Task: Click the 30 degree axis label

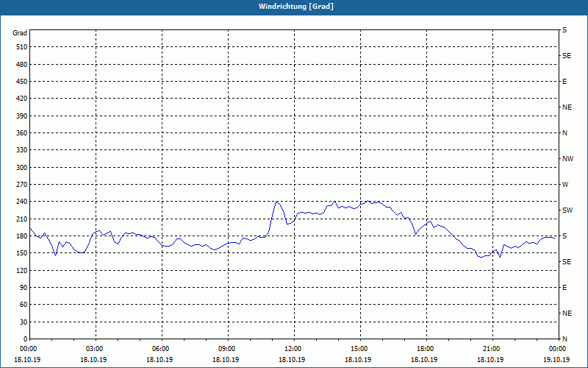Action: tap(24, 322)
